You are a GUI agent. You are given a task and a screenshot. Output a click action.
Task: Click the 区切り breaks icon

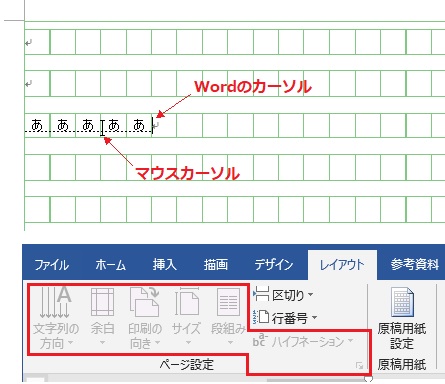coord(261,295)
